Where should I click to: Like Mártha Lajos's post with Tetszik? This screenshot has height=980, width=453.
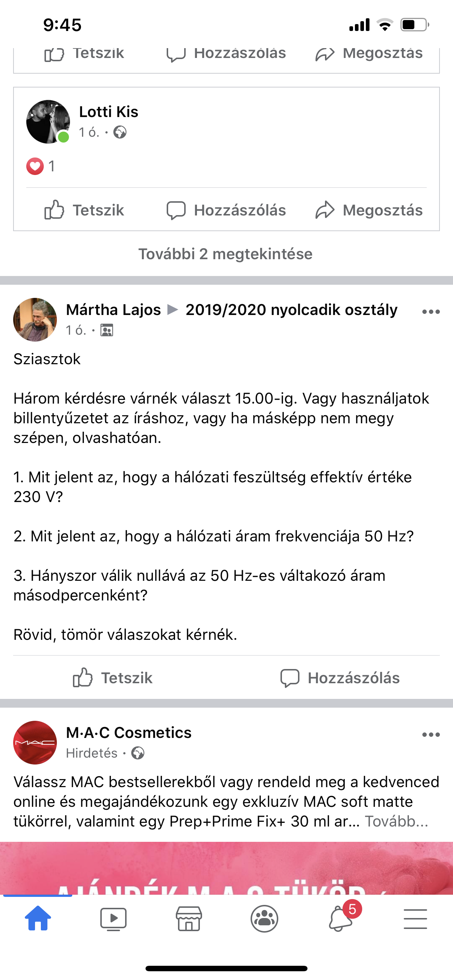[x=113, y=678]
